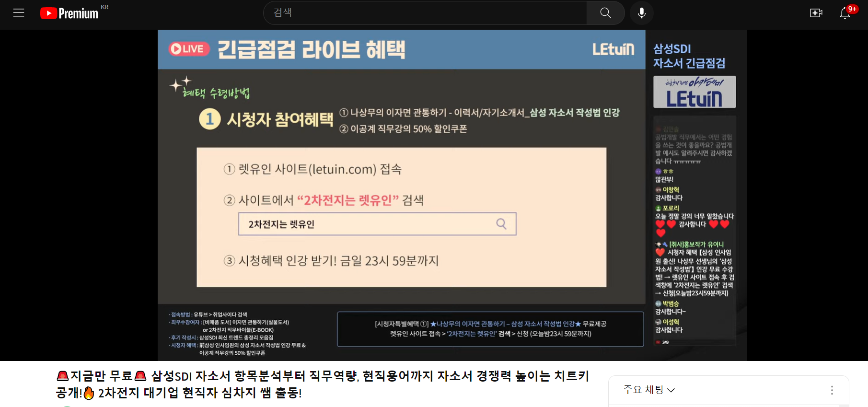This screenshot has width=868, height=407.
Task: Click 시청자 참여혜택 heading
Action: click(280, 119)
